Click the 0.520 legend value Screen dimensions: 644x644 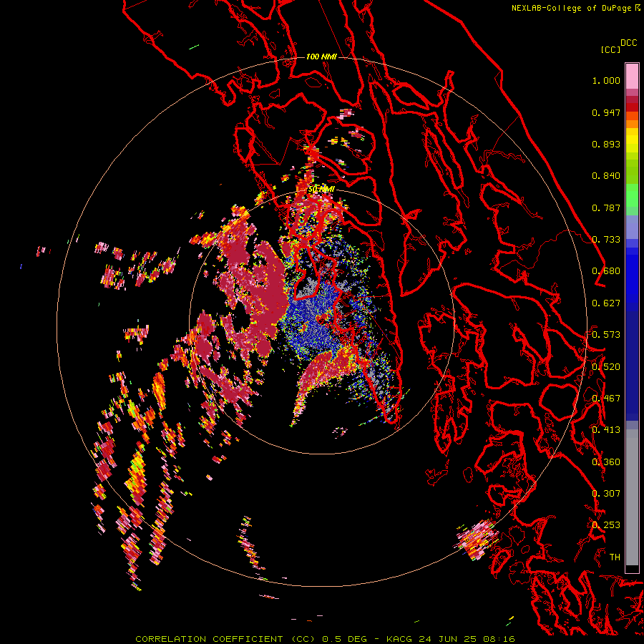(x=606, y=367)
